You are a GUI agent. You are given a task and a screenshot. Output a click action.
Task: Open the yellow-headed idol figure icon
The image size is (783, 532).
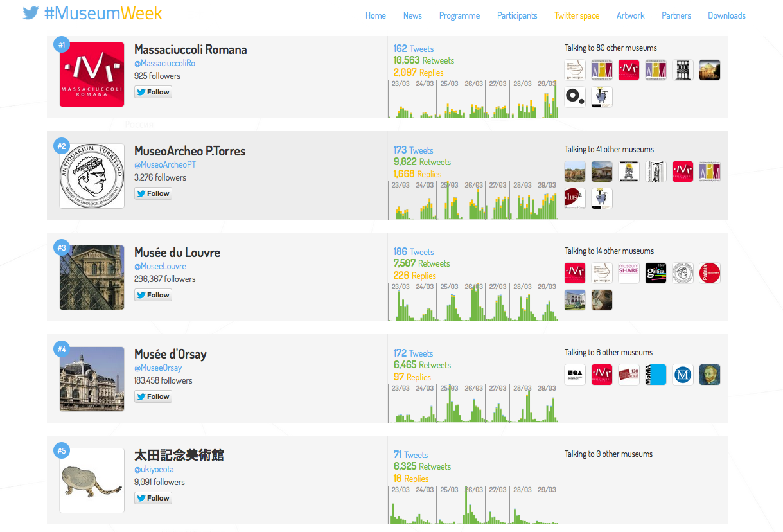pyautogui.click(x=629, y=172)
